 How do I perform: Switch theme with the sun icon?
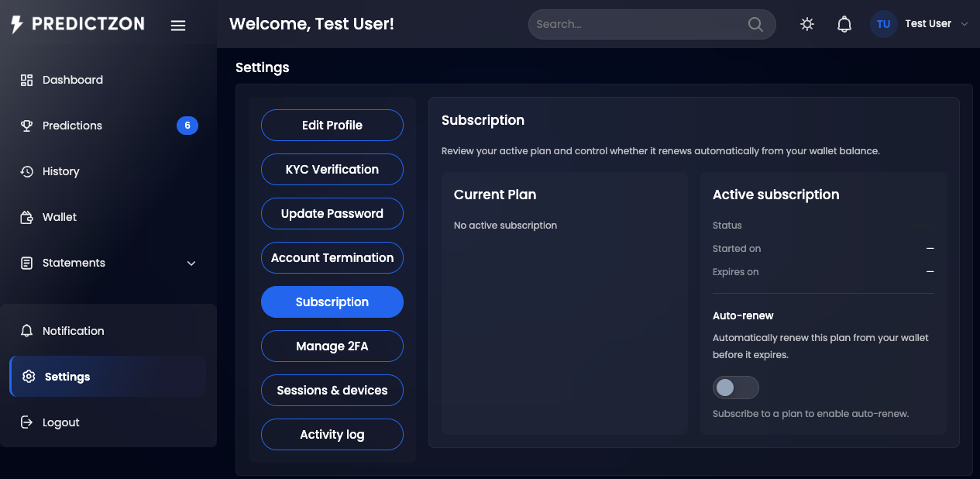coord(807,24)
